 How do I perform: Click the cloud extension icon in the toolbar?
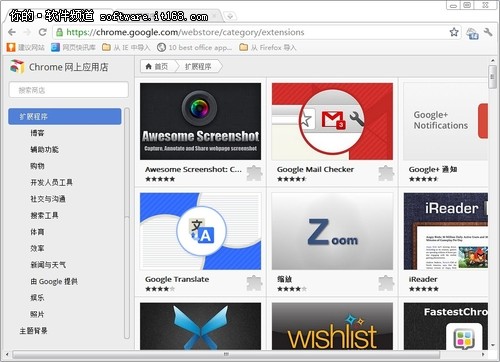coord(472,33)
